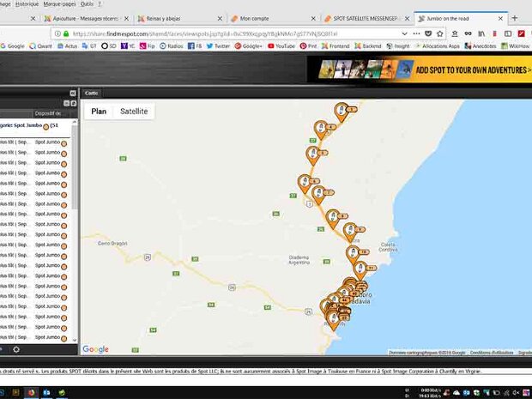Viewport: 532px width, 399px height.
Task: Switch to the Reinas y abejas tab
Action: [x=164, y=19]
